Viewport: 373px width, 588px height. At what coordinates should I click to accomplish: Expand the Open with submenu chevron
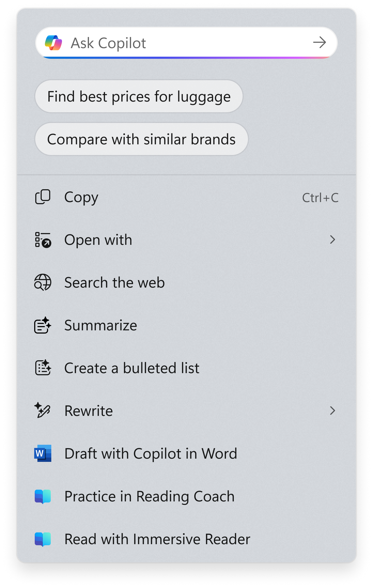tap(332, 240)
